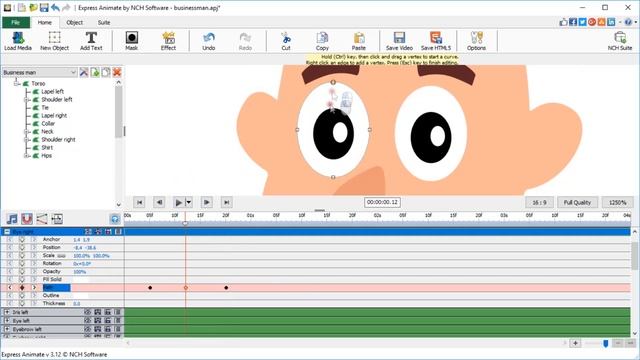Open NCH Suite from the toolbar
The height and width of the screenshot is (360, 640).
pyautogui.click(x=620, y=41)
